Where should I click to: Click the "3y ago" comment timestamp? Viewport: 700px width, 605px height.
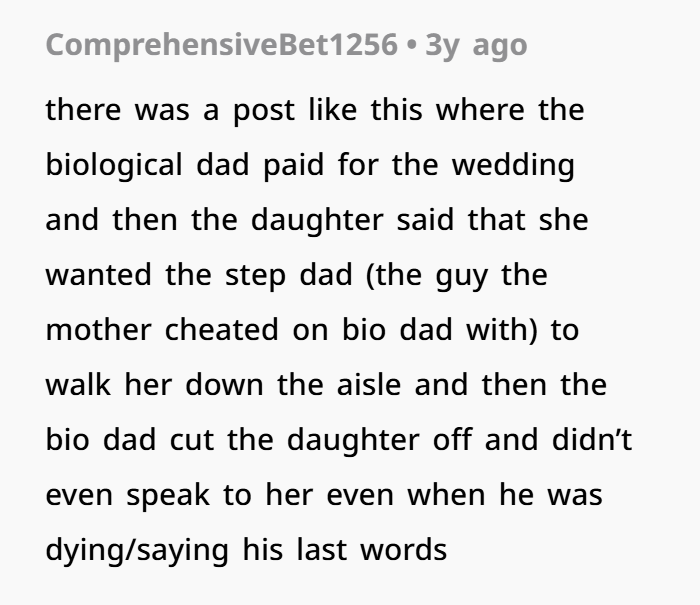476,45
